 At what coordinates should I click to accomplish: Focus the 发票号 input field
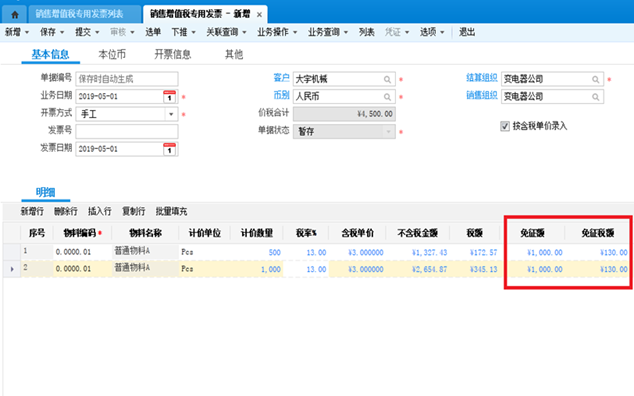(127, 131)
